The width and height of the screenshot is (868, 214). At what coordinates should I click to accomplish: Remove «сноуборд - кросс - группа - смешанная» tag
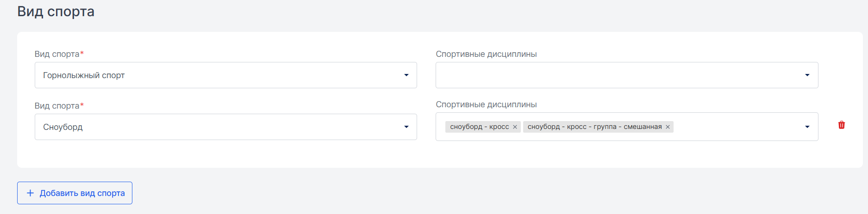pos(668,127)
